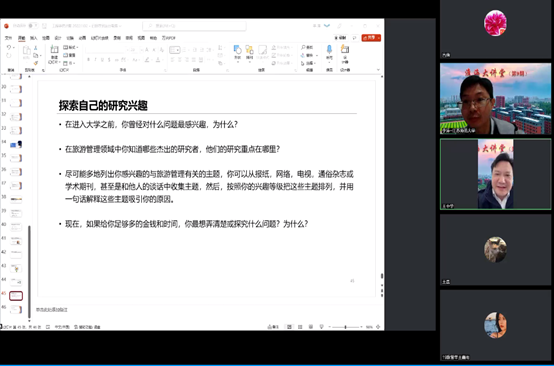The image size is (554, 366).
Task: Open the Shapes gallery icon
Action: click(237, 49)
